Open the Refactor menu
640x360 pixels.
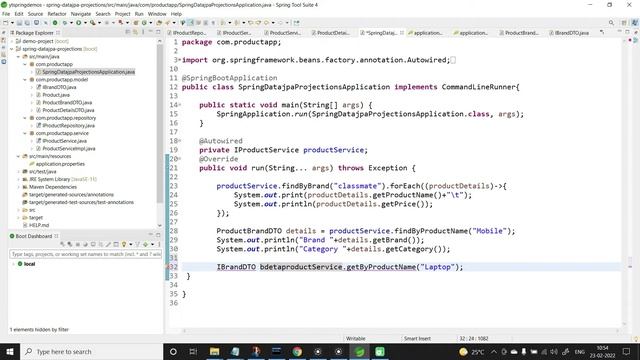click(57, 13)
